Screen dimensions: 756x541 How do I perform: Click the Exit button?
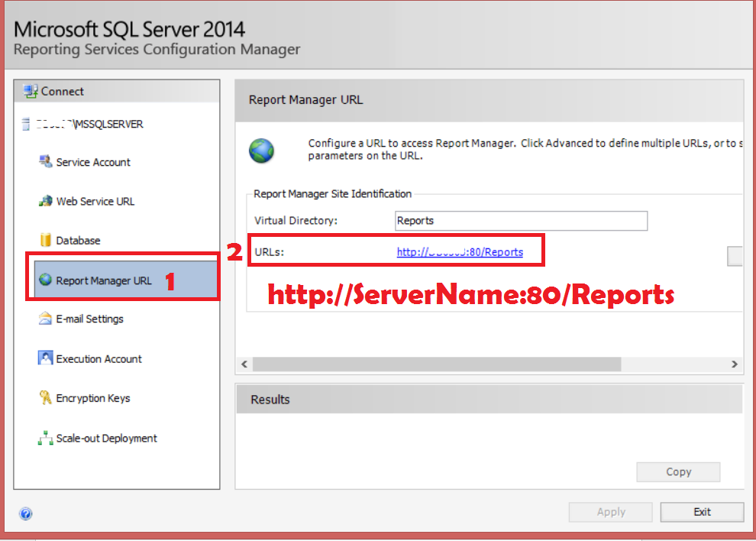(702, 512)
